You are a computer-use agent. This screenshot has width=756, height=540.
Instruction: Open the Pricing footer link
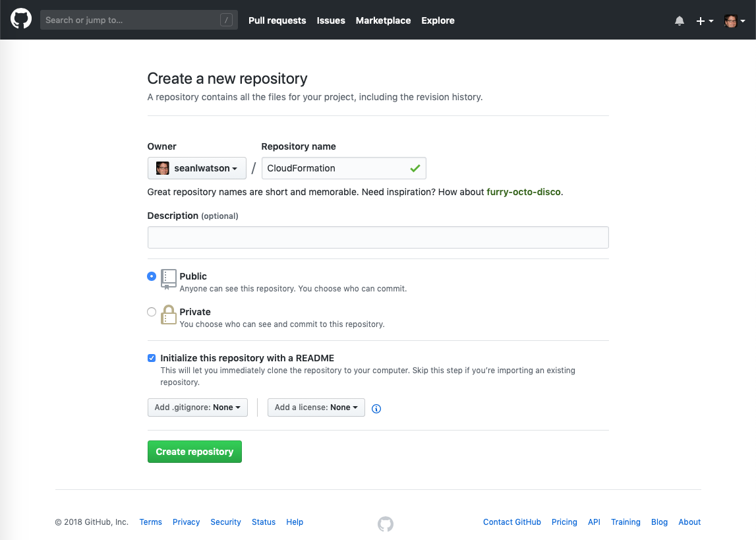click(x=564, y=522)
